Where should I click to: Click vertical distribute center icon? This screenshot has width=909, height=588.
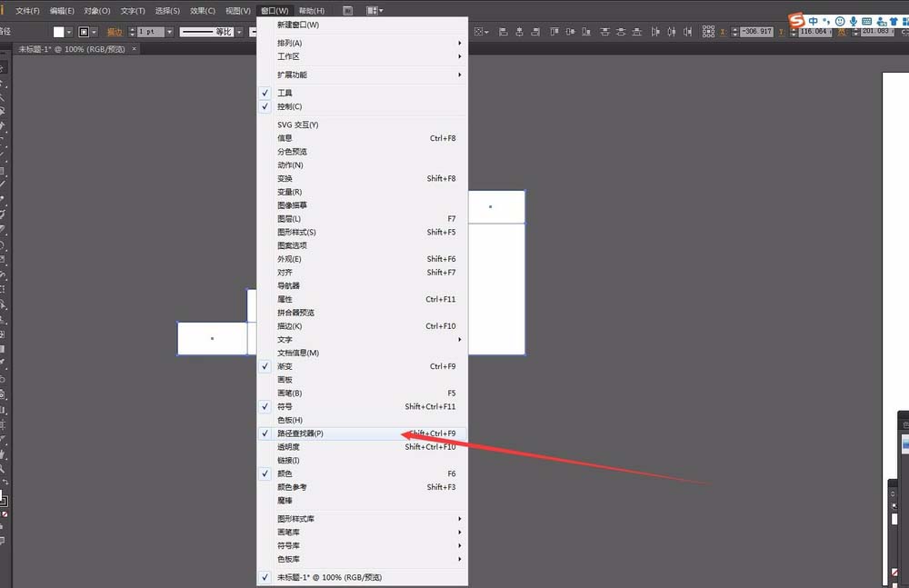click(621, 32)
